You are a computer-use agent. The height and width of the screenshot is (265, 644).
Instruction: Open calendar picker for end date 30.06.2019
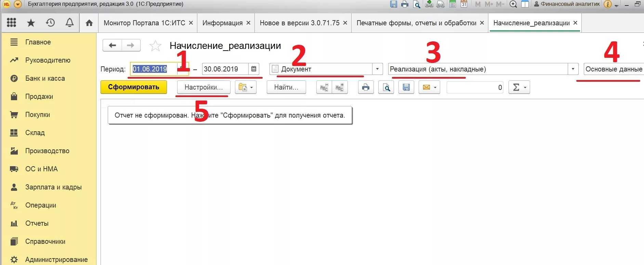(254, 69)
